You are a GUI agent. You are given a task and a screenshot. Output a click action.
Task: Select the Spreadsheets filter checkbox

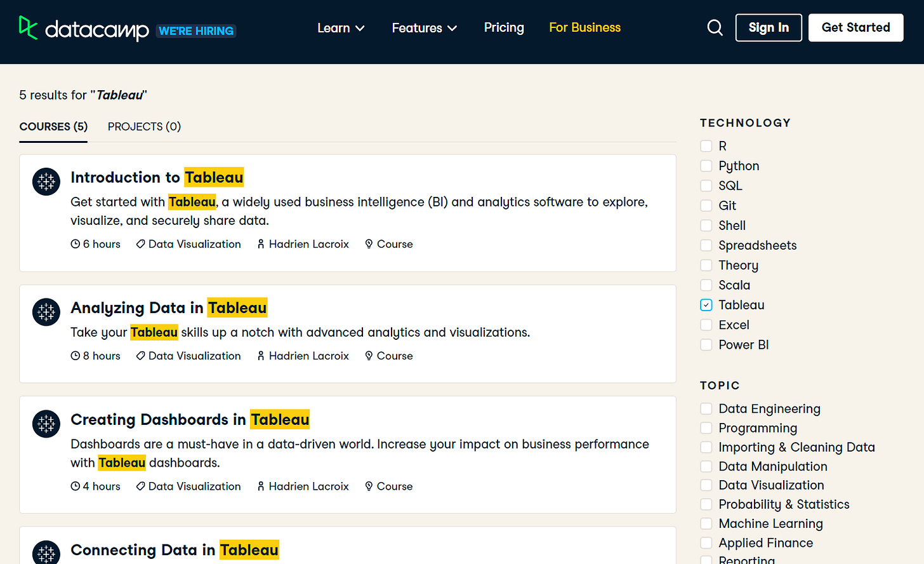(706, 245)
